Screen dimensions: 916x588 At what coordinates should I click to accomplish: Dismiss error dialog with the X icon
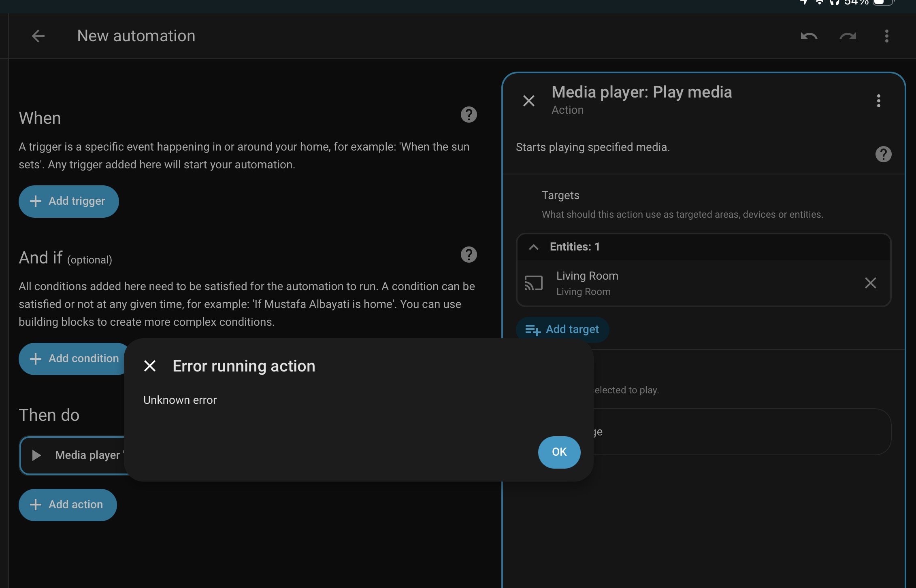coord(150,366)
